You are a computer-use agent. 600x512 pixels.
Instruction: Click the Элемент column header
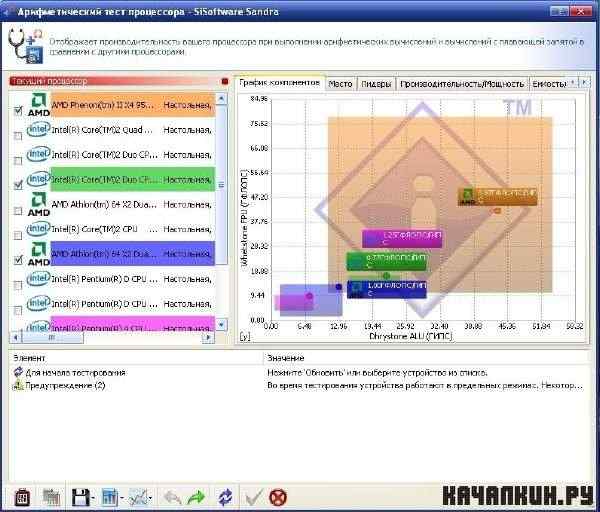tap(136, 358)
